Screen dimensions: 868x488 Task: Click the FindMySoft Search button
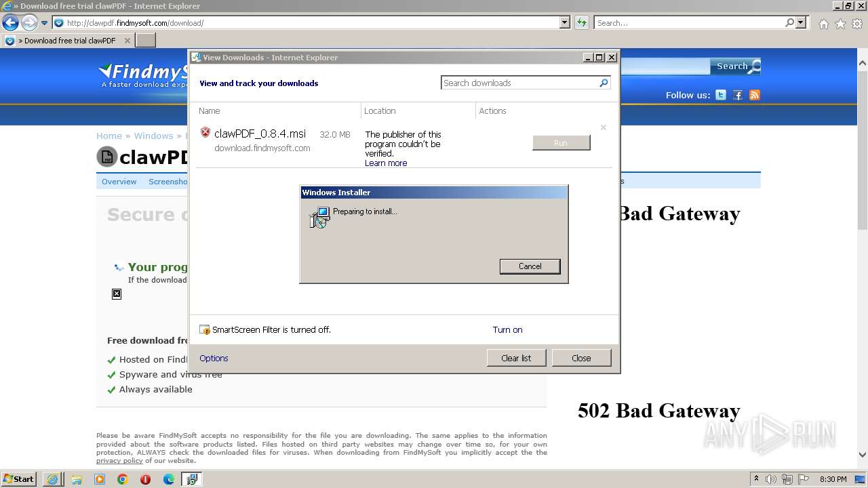coord(735,66)
